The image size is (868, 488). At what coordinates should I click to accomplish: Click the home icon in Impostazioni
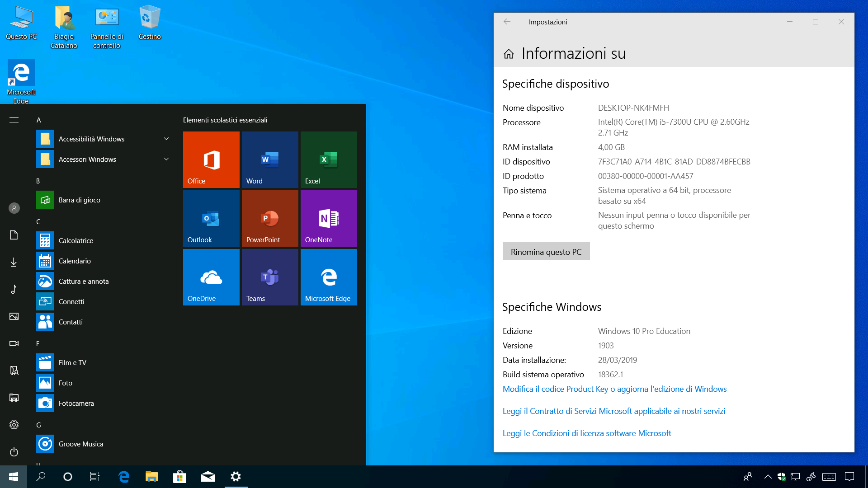pyautogui.click(x=509, y=54)
